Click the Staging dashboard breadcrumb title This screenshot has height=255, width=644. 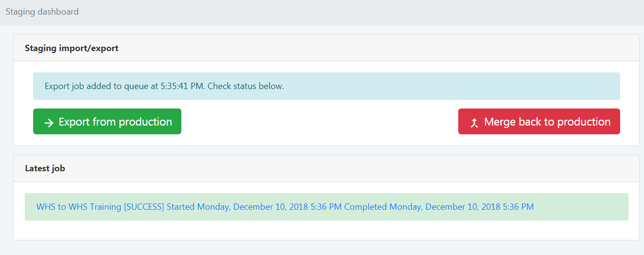[42, 12]
